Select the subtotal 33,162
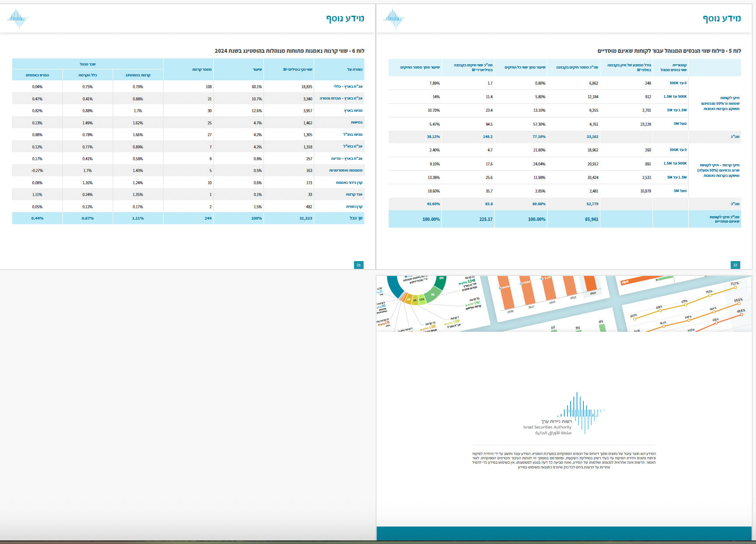The height and width of the screenshot is (544, 756). point(593,137)
